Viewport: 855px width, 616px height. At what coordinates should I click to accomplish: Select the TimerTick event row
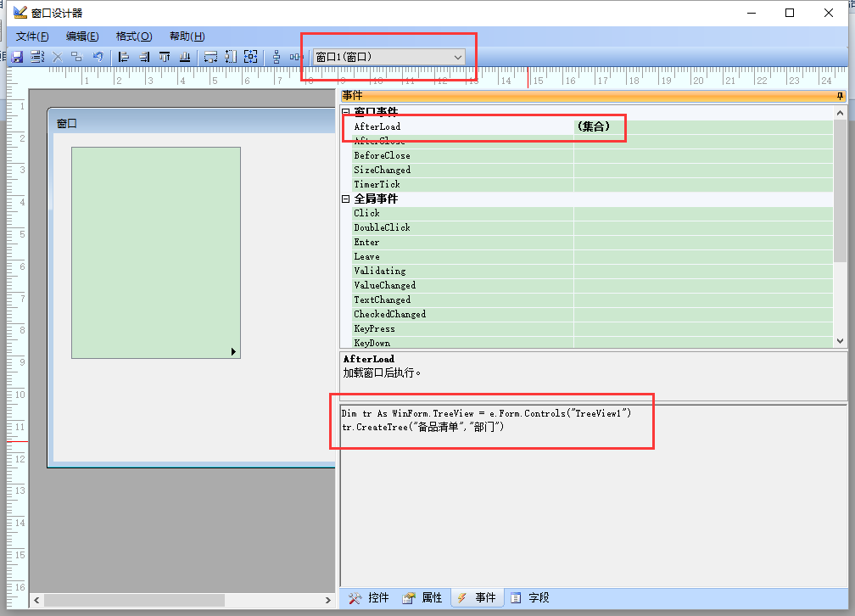pyautogui.click(x=592, y=184)
